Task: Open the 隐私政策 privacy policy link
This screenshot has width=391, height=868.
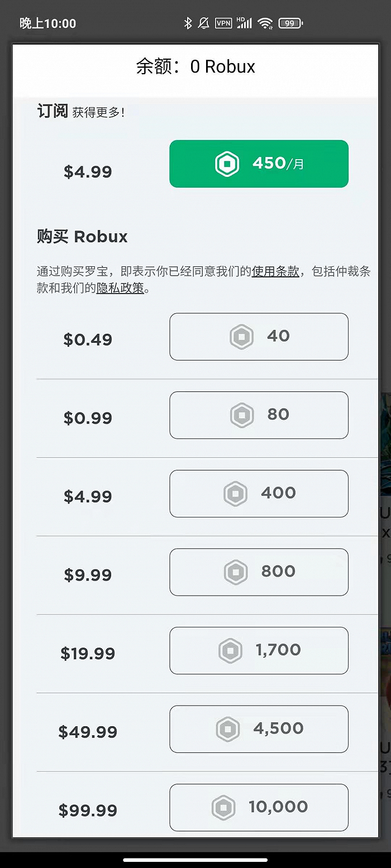Action: tap(120, 289)
